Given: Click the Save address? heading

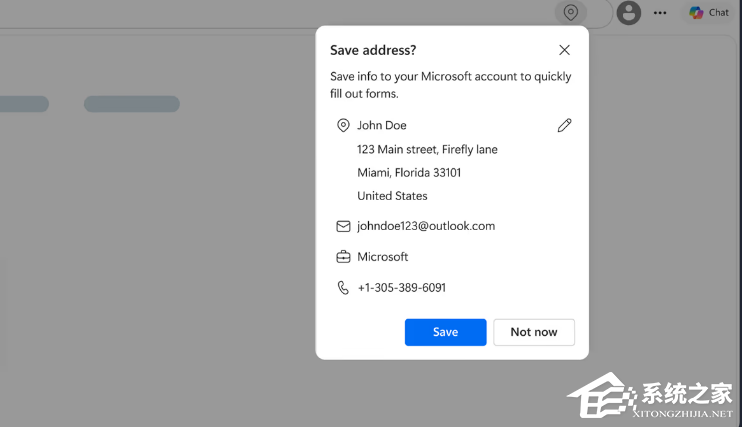Looking at the screenshot, I should click(x=373, y=50).
